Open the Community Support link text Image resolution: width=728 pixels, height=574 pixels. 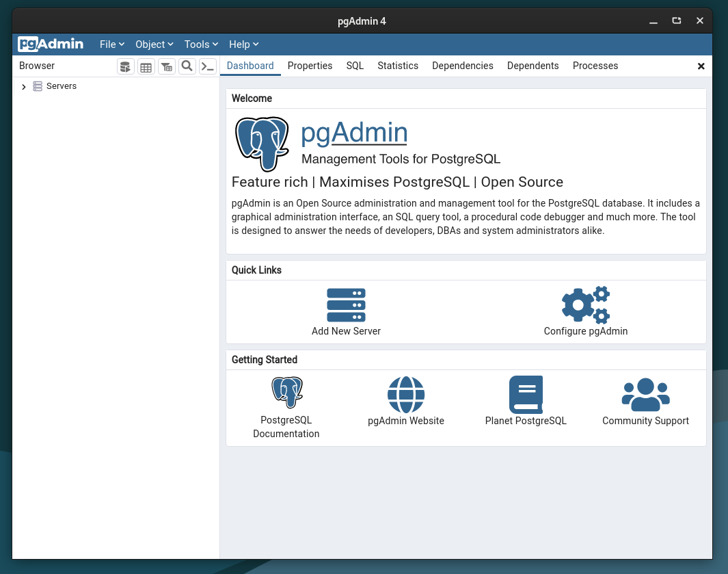click(645, 421)
